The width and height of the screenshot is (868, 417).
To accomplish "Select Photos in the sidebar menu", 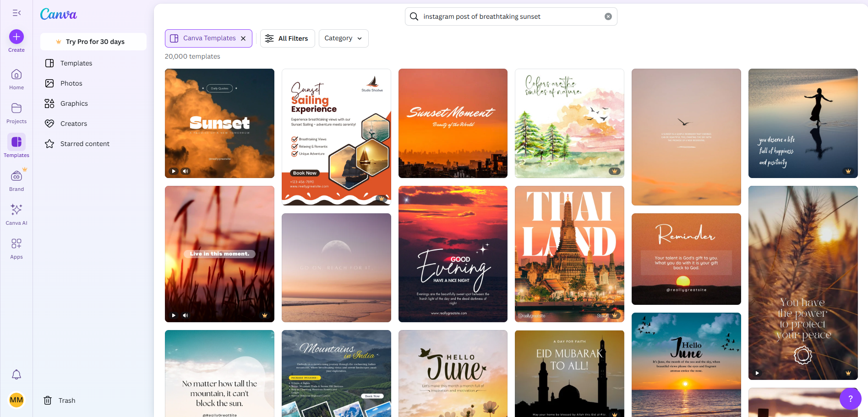I will (x=70, y=83).
